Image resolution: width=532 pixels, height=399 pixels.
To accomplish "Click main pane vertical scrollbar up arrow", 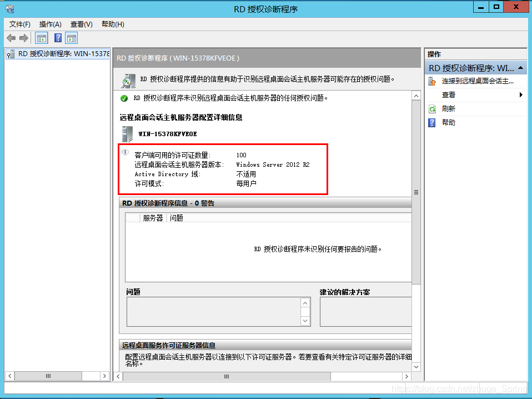I will pos(416,96).
